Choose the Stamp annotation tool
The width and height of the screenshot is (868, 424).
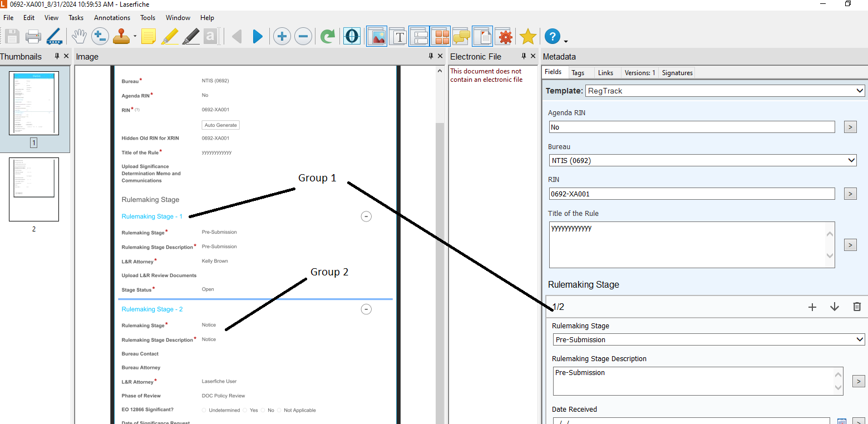pos(122,37)
